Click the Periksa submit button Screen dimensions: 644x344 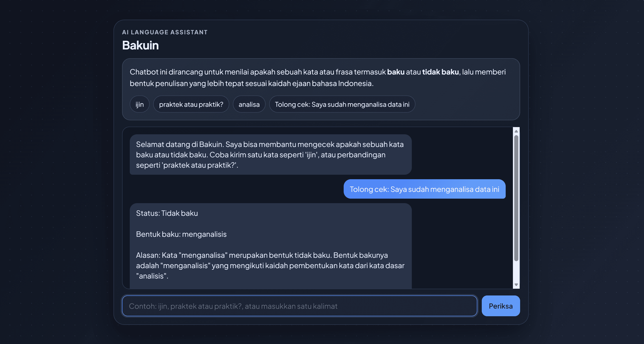tap(500, 306)
